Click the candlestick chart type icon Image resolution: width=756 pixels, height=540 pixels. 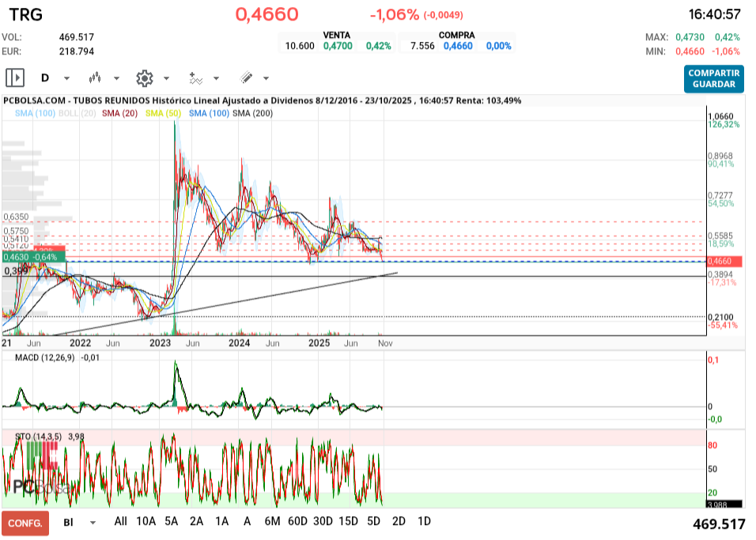(96, 77)
